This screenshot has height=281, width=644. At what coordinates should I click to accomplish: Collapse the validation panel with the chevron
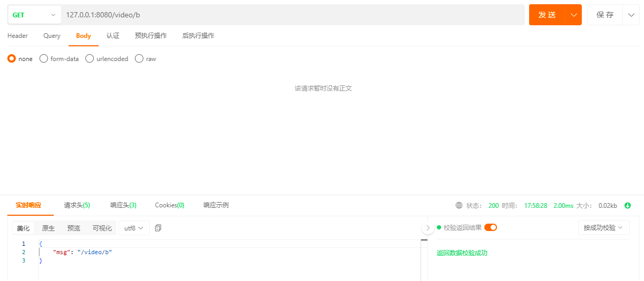click(428, 228)
